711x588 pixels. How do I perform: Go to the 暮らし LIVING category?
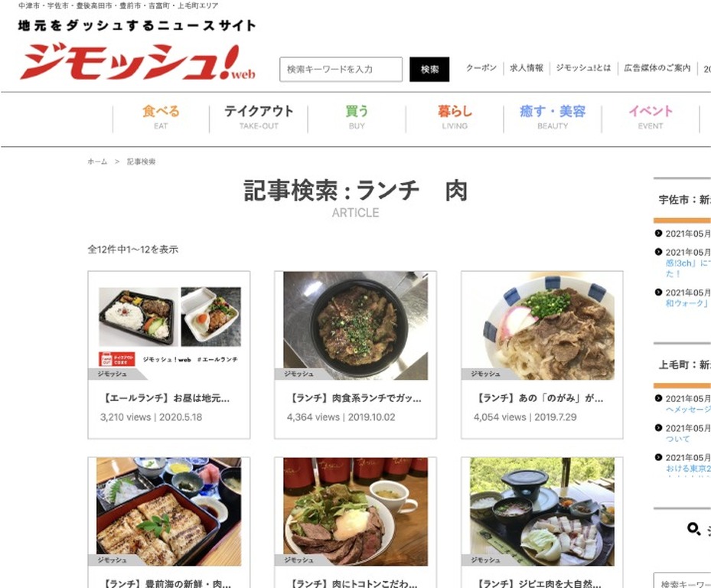coord(455,117)
